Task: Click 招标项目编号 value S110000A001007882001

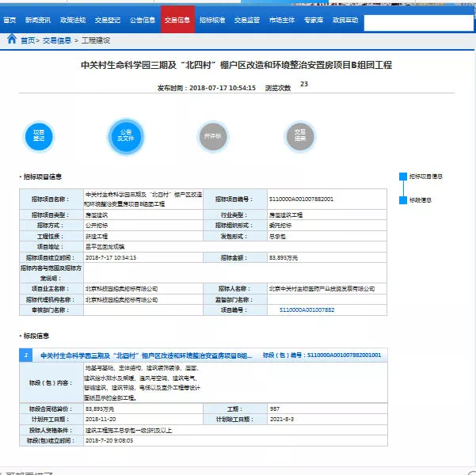Action: coord(301,199)
